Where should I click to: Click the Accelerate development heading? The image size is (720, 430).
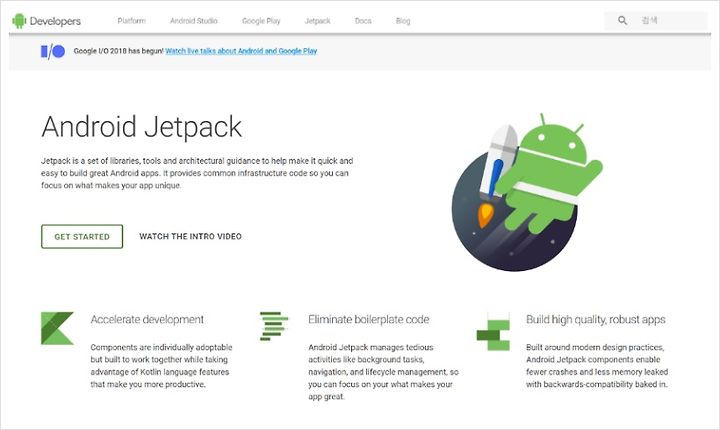coord(147,319)
